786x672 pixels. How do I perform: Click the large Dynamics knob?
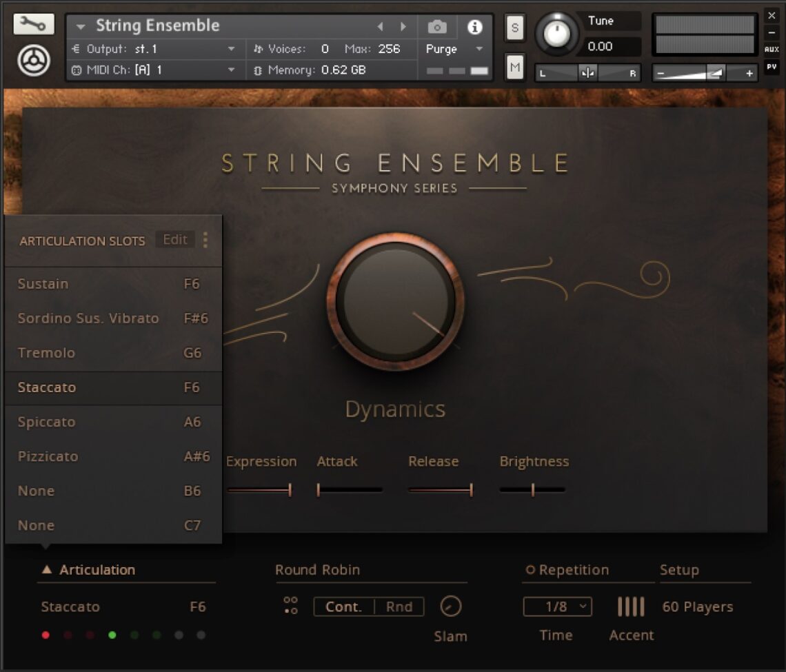click(394, 301)
